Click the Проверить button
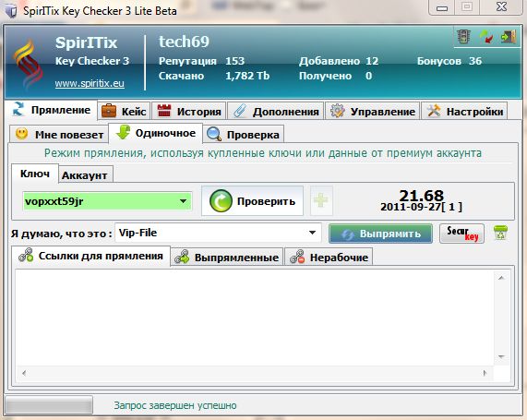This screenshot has height=420, width=527. click(252, 201)
